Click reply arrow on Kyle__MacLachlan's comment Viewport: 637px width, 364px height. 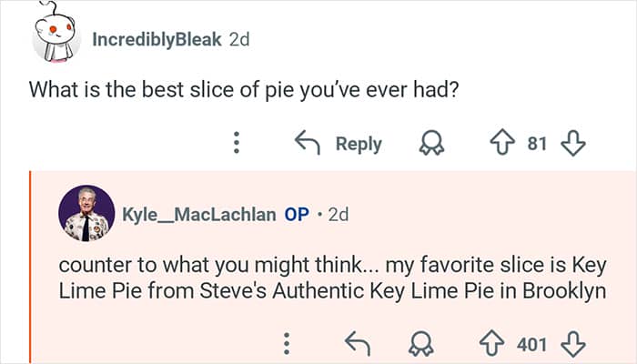point(357,344)
